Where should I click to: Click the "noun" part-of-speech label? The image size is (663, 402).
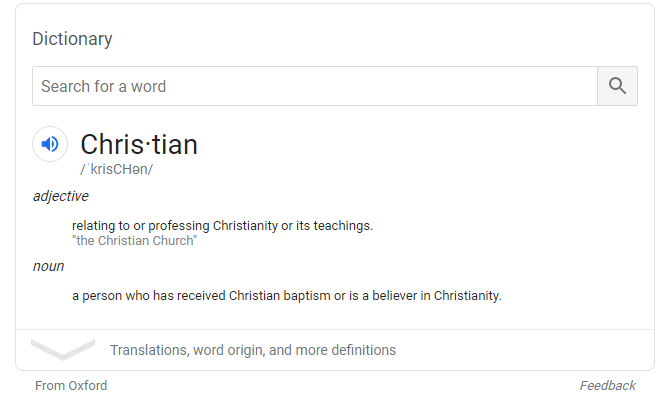pyautogui.click(x=48, y=266)
